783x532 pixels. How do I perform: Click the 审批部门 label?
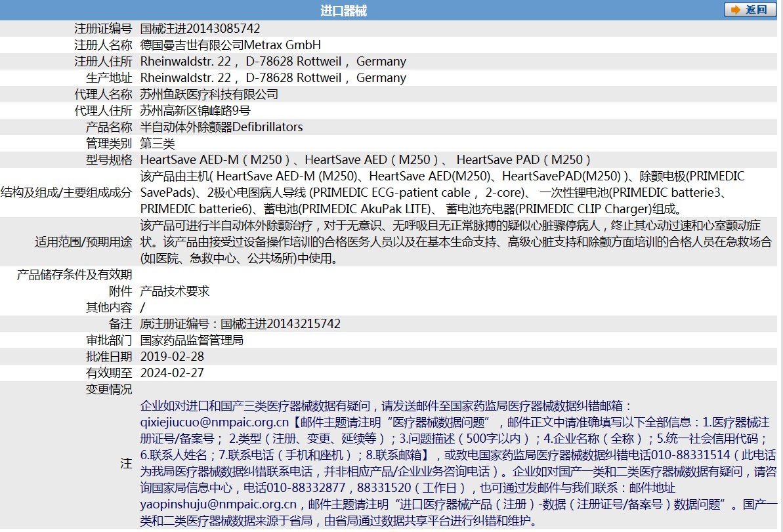(x=109, y=340)
